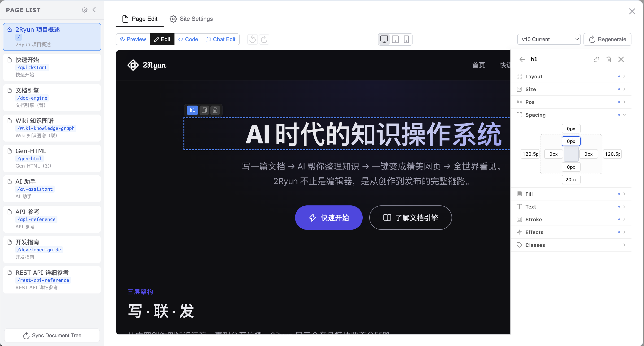Viewport: 644px width, 346px height.
Task: Click the Stroke icon in properties
Action: (519, 219)
